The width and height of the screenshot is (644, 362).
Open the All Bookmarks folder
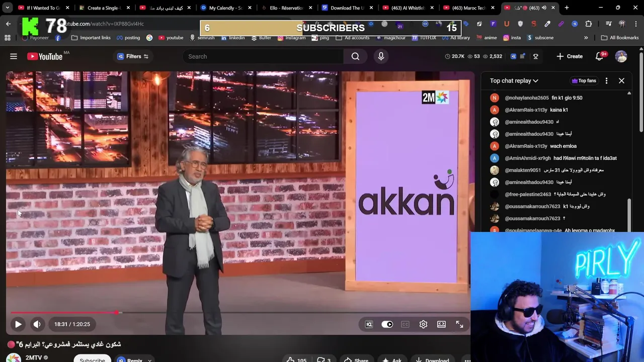tap(620, 38)
